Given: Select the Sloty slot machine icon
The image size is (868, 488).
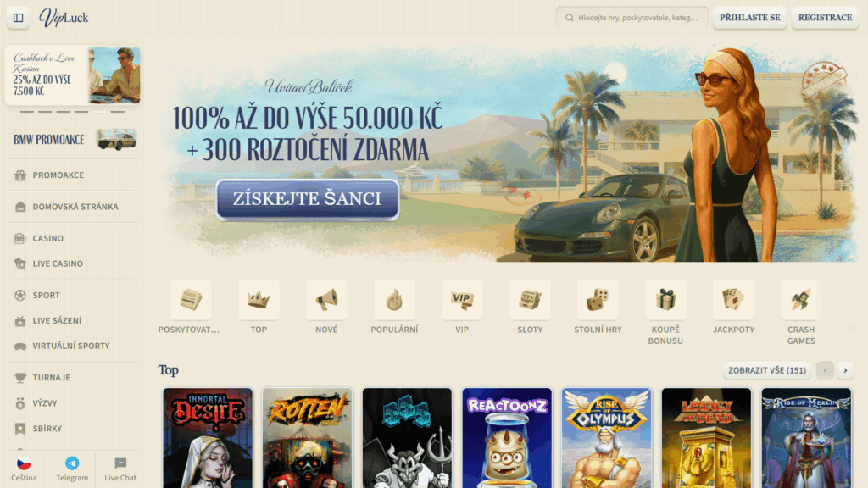Looking at the screenshot, I should [530, 299].
